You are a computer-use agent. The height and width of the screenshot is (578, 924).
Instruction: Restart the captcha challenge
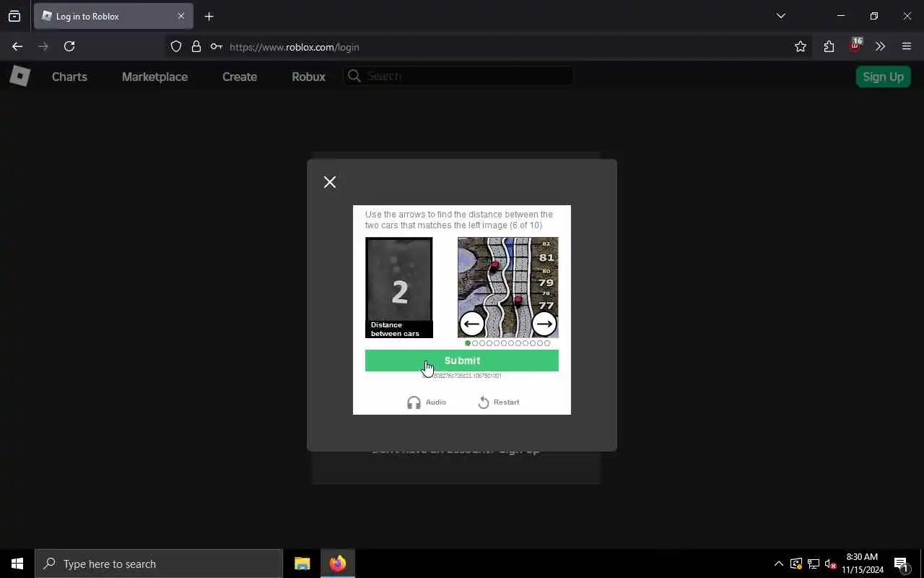pyautogui.click(x=499, y=402)
